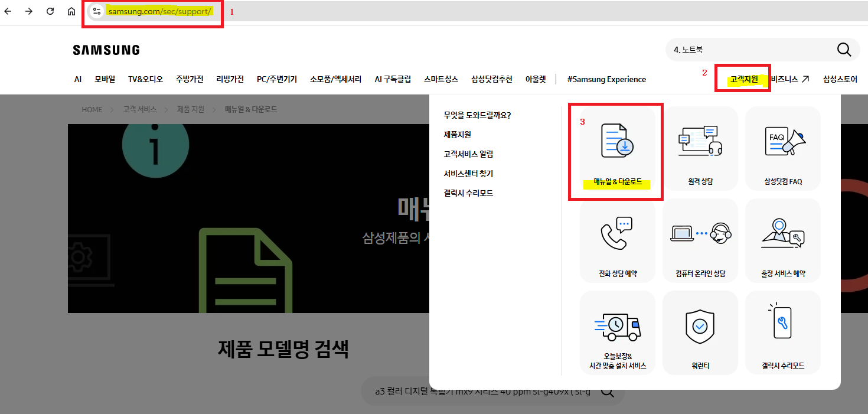Select 고객서비스 알림 in support menu
Viewport: 868px width, 414px height.
tap(468, 154)
